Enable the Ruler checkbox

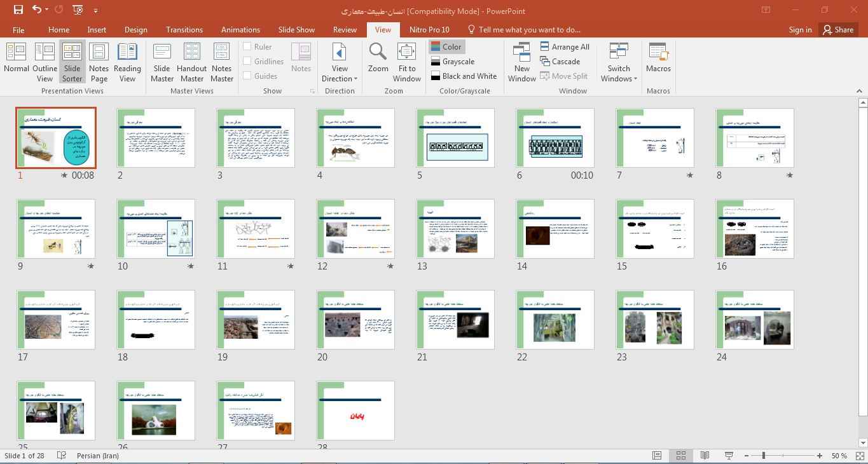(x=247, y=46)
